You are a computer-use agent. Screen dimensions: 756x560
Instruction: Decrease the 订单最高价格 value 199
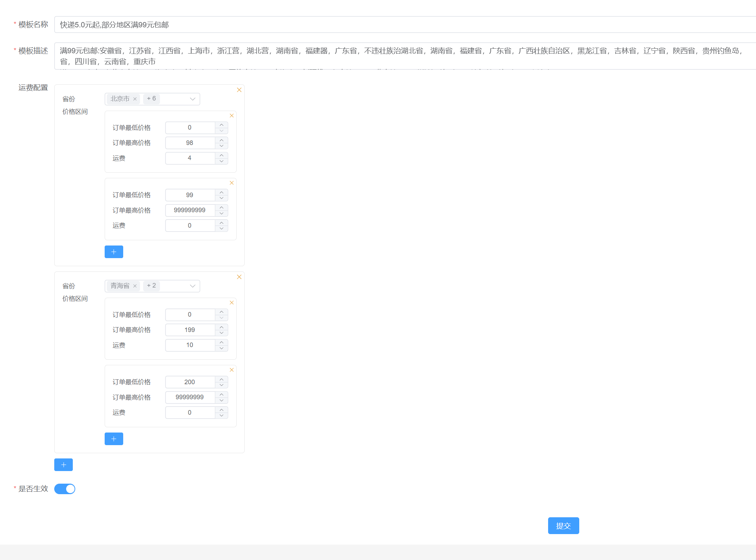point(222,333)
